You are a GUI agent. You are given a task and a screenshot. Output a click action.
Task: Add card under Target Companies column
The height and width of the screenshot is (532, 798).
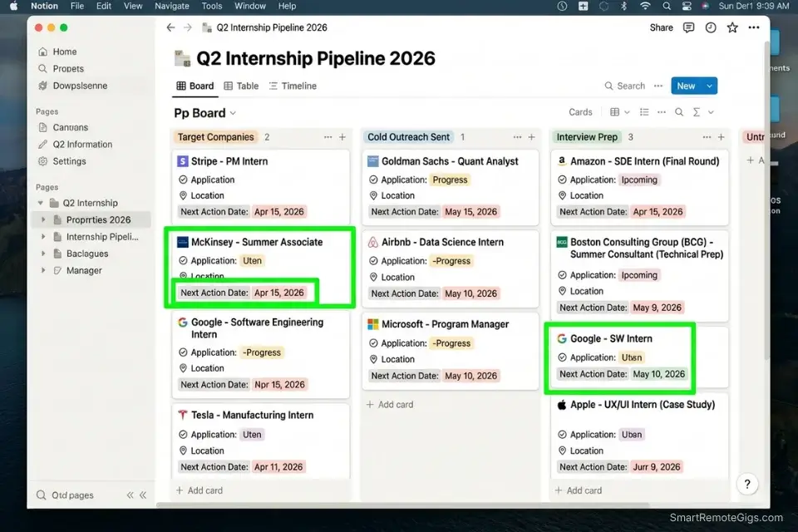pos(199,490)
